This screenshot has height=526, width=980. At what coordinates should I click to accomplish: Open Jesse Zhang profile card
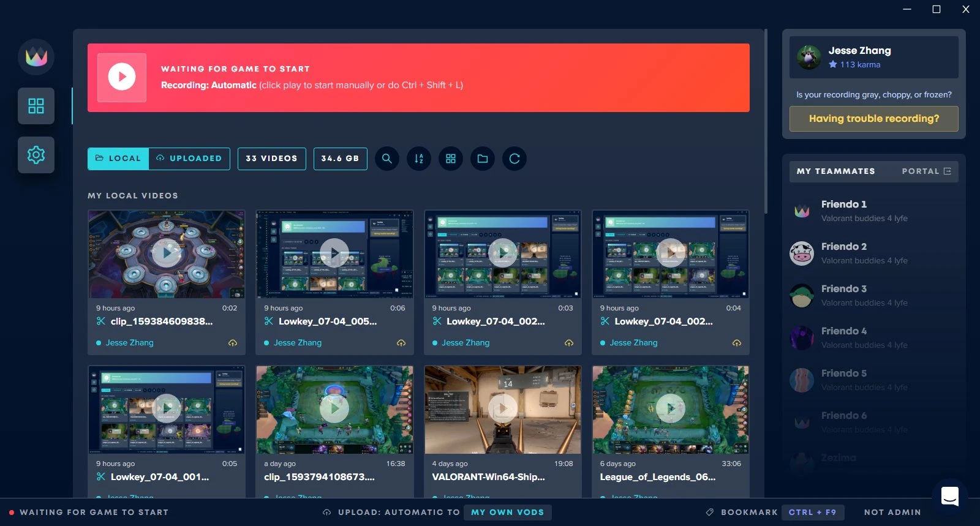(873, 57)
